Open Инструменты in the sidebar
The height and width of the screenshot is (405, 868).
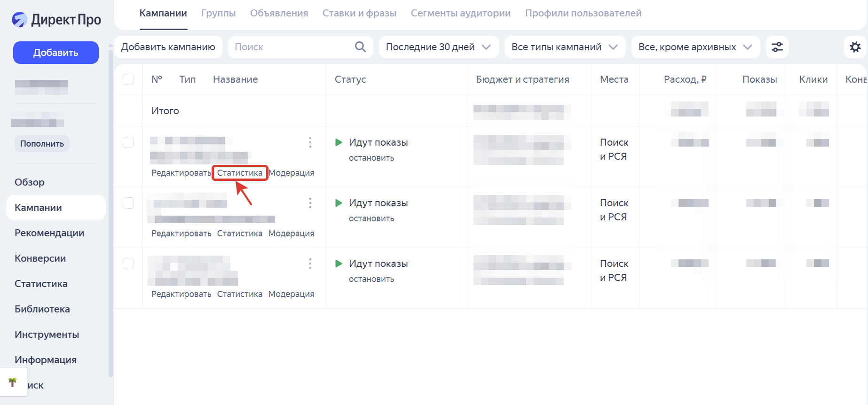coord(47,335)
